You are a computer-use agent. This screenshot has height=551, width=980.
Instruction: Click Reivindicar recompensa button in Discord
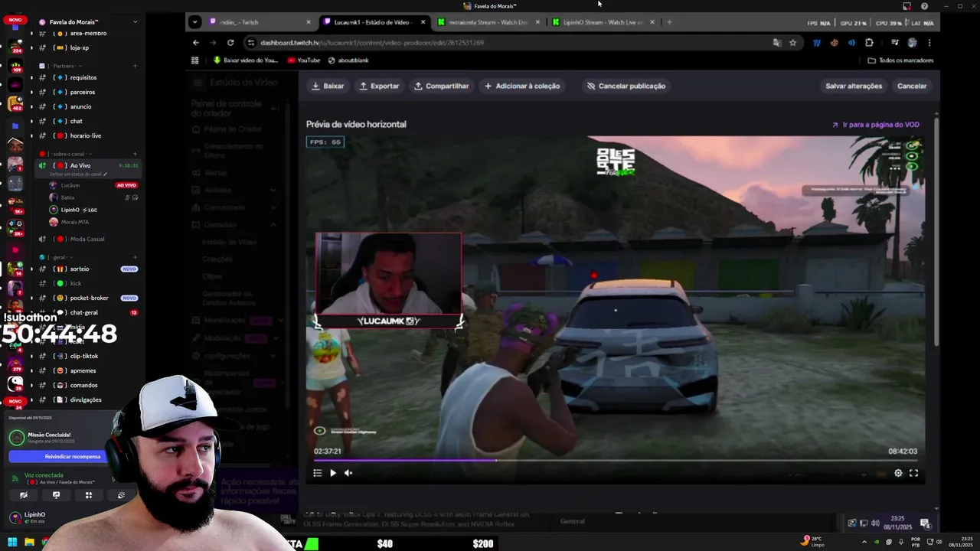pyautogui.click(x=72, y=456)
